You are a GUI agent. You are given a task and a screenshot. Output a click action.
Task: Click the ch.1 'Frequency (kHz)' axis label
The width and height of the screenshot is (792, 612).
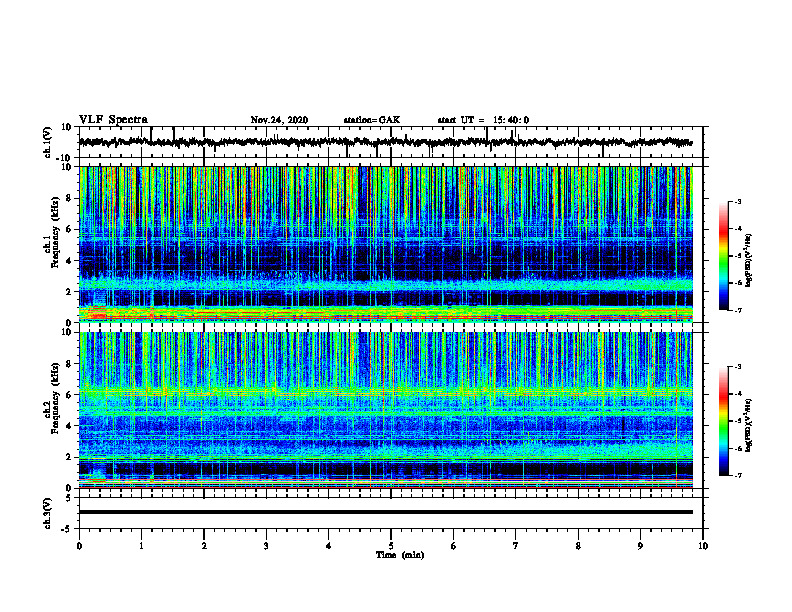55,232
